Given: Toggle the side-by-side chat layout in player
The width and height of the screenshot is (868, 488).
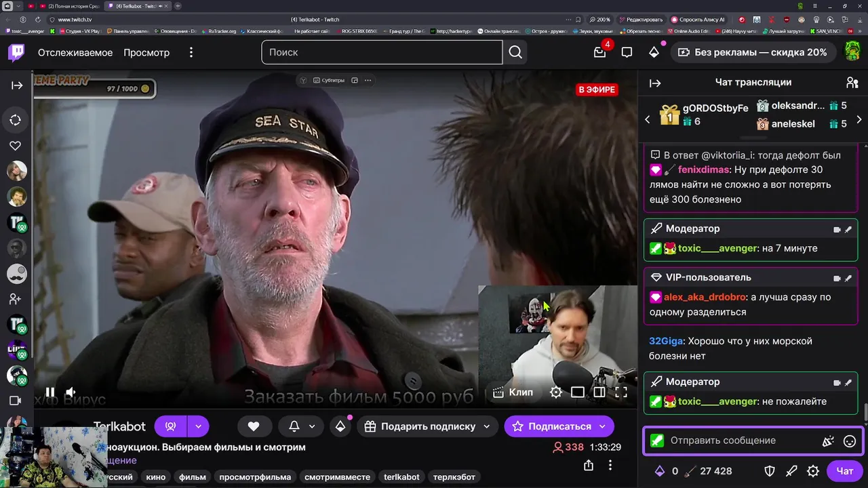Looking at the screenshot, I should click(599, 392).
